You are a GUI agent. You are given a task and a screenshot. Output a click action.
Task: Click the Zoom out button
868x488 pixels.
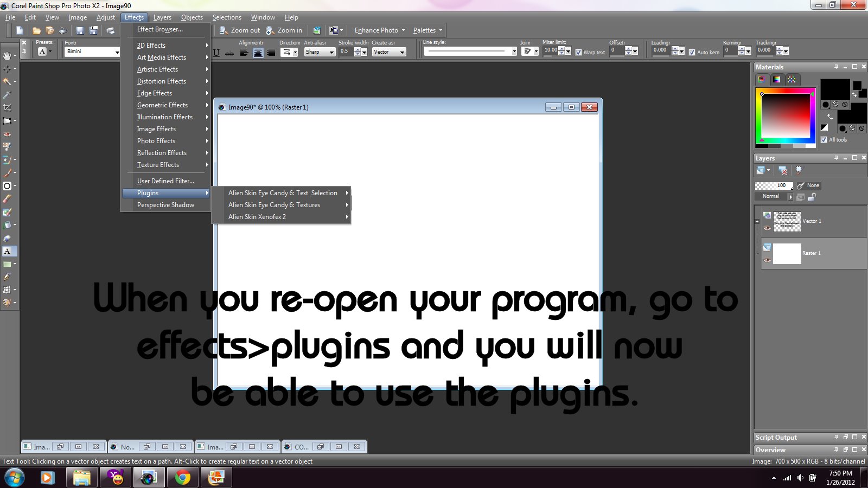tap(239, 30)
